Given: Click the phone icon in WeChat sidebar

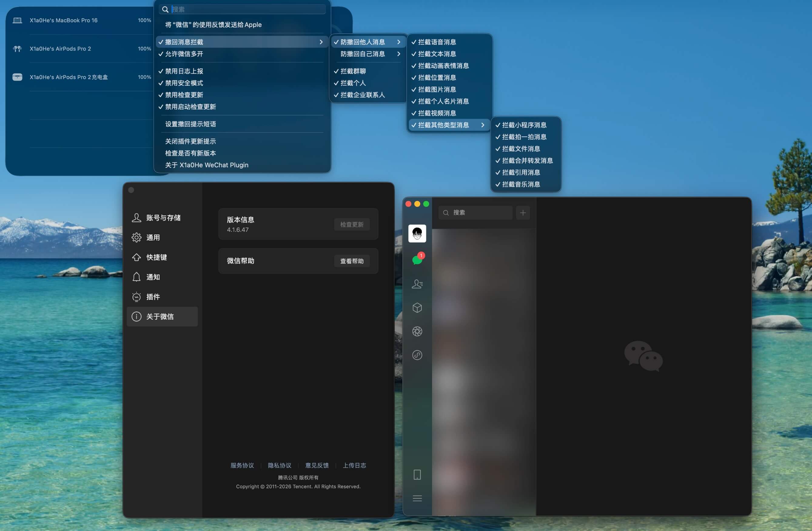Looking at the screenshot, I should pos(417,474).
